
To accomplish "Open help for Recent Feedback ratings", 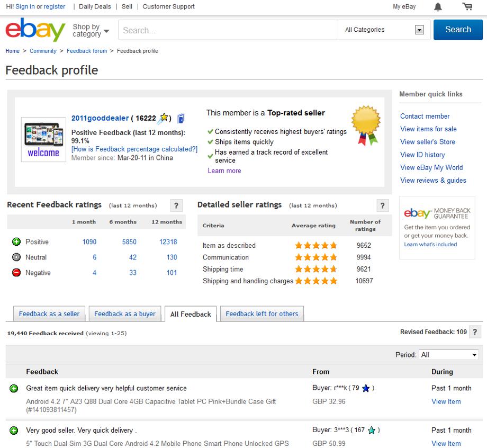I will coord(176,205).
